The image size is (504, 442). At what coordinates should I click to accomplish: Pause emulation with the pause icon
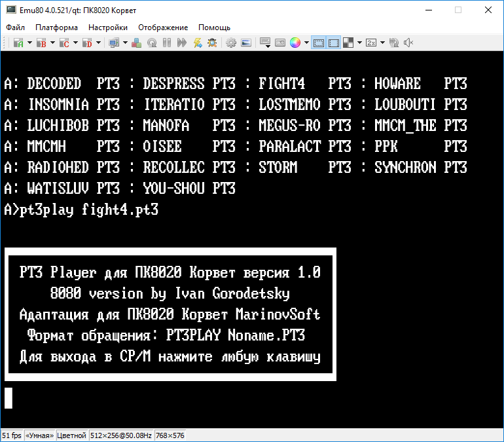[x=167, y=43]
